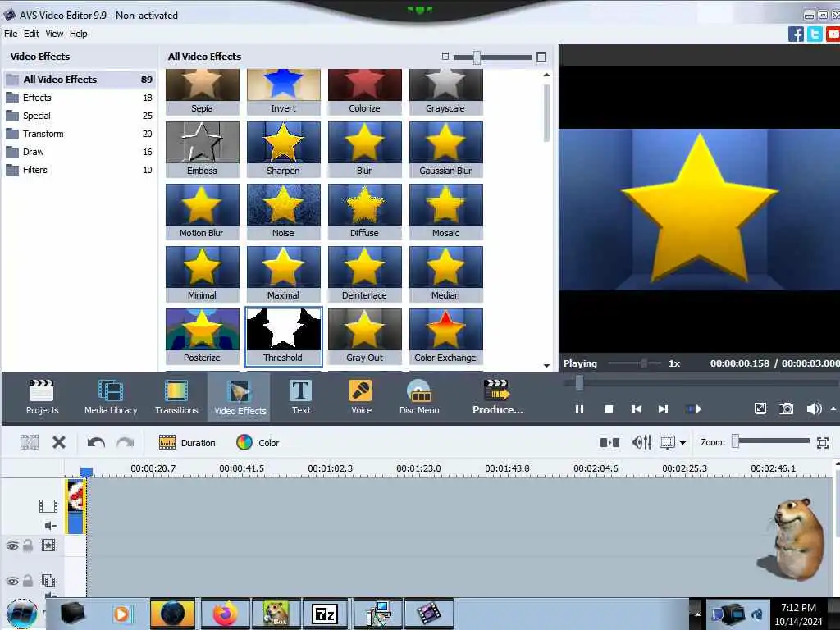This screenshot has width=840, height=630.
Task: Jump to previous frame
Action: coord(637,409)
